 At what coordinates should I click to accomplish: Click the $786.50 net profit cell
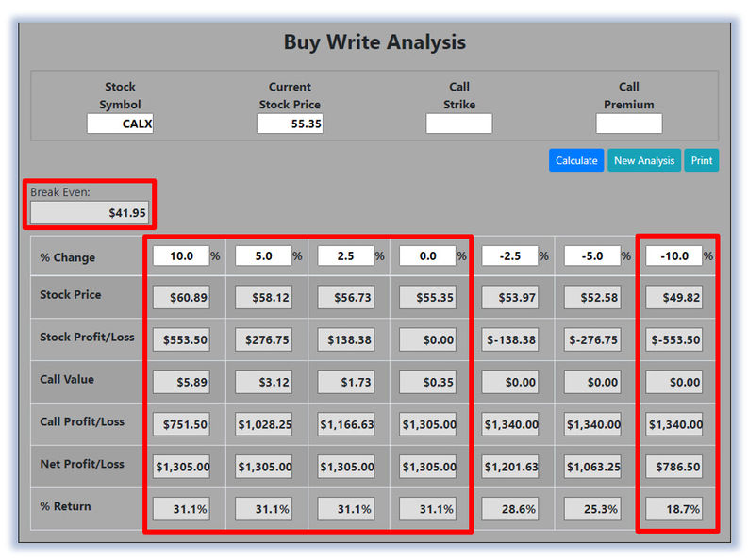(674, 467)
